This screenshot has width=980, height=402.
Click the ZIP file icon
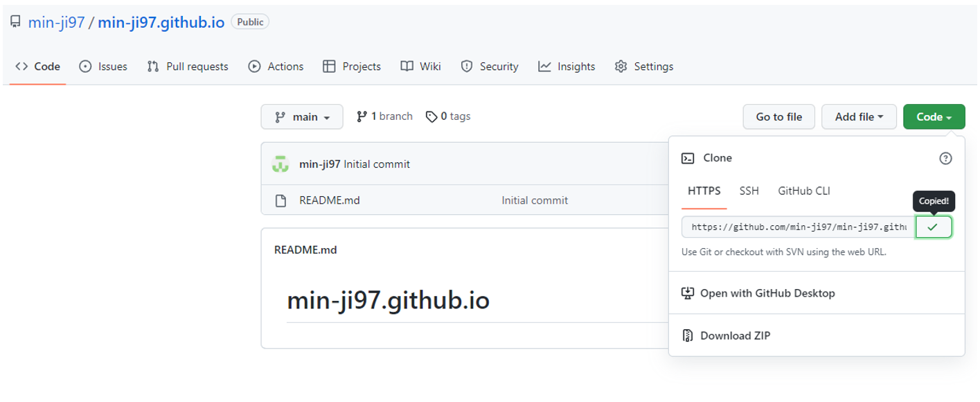[x=688, y=335]
